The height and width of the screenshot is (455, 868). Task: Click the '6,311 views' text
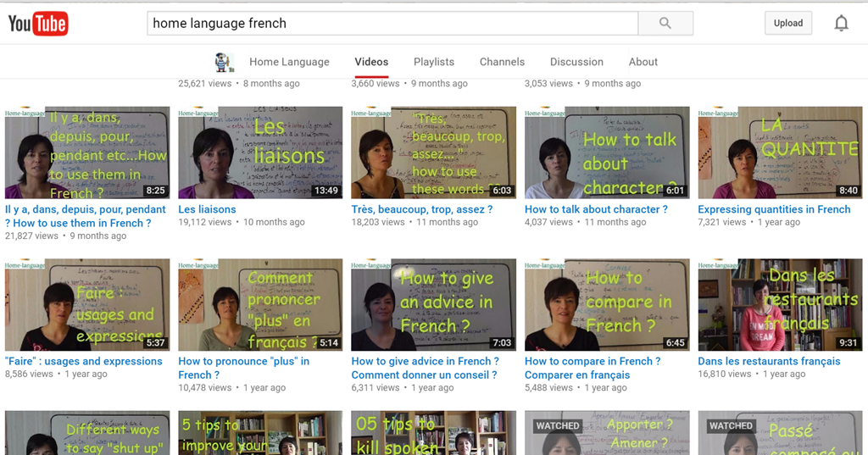376,387
